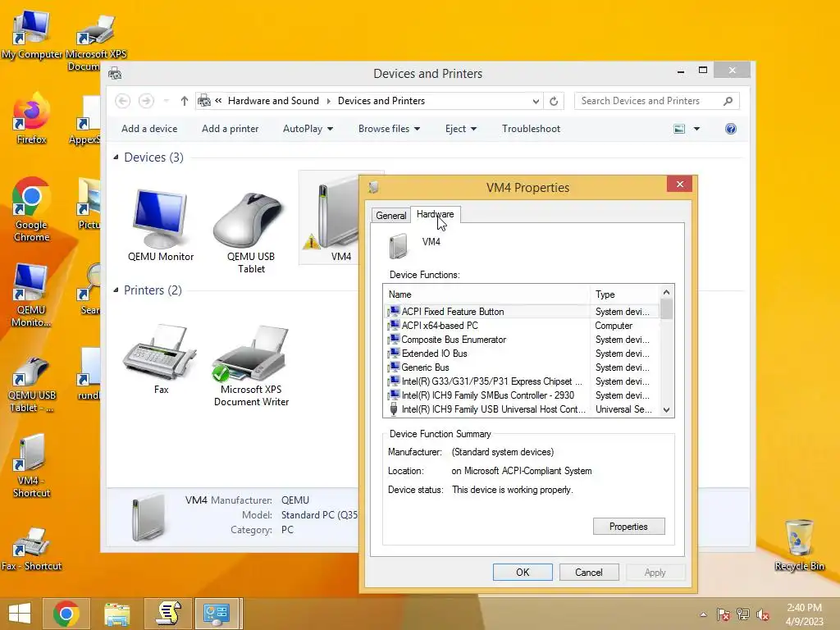The image size is (840, 630).
Task: Click the muted volume tray icon
Action: [762, 614]
